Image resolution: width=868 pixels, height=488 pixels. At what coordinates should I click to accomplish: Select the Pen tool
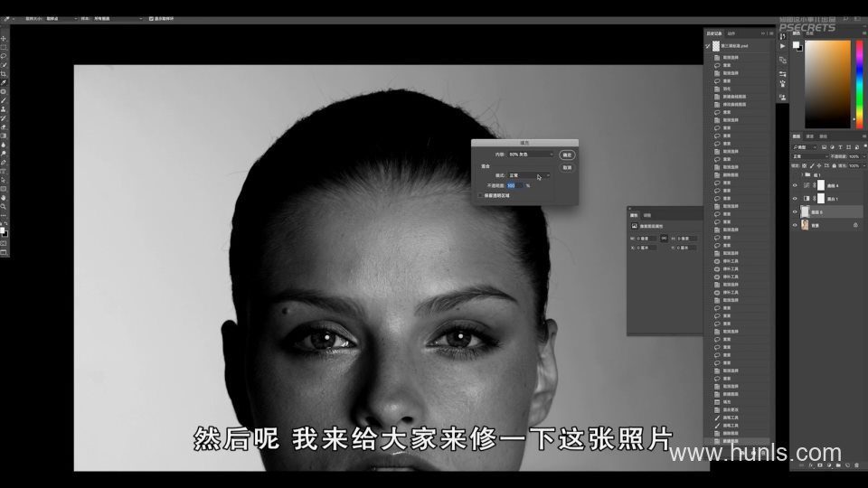(4, 162)
